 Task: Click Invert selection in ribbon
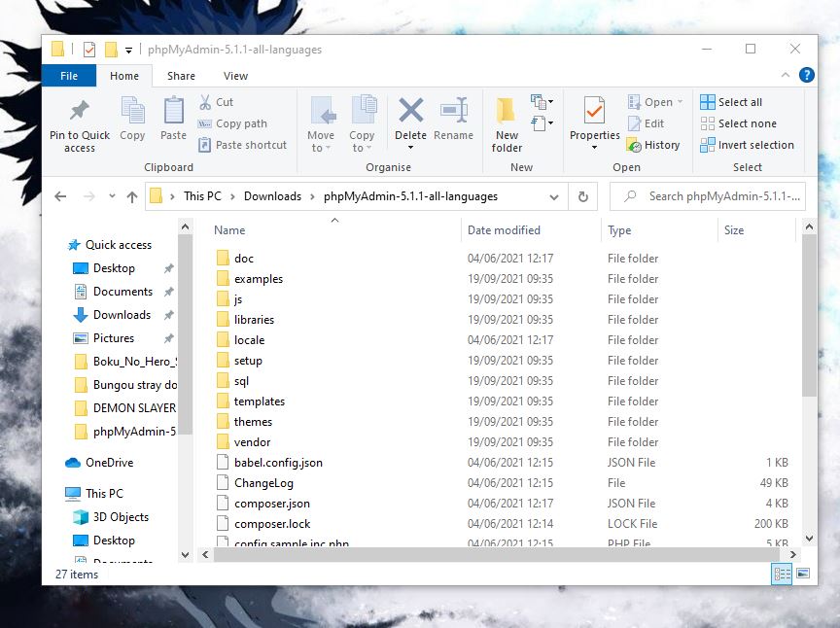747,145
